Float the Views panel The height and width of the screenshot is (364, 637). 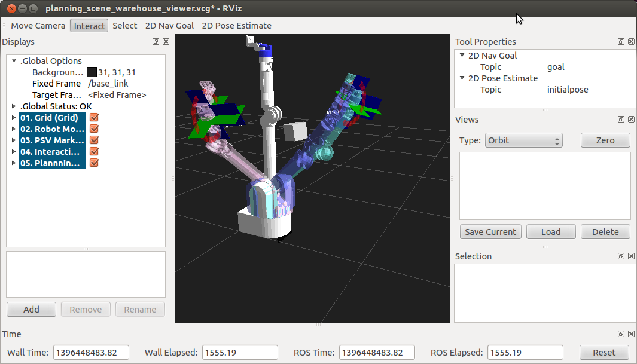[x=621, y=120]
